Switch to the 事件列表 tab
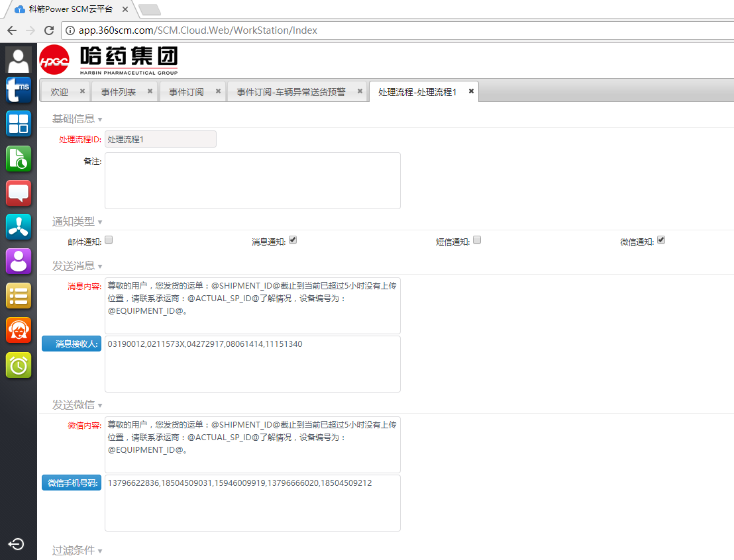Screen dimensions: 734x560 point(119,92)
